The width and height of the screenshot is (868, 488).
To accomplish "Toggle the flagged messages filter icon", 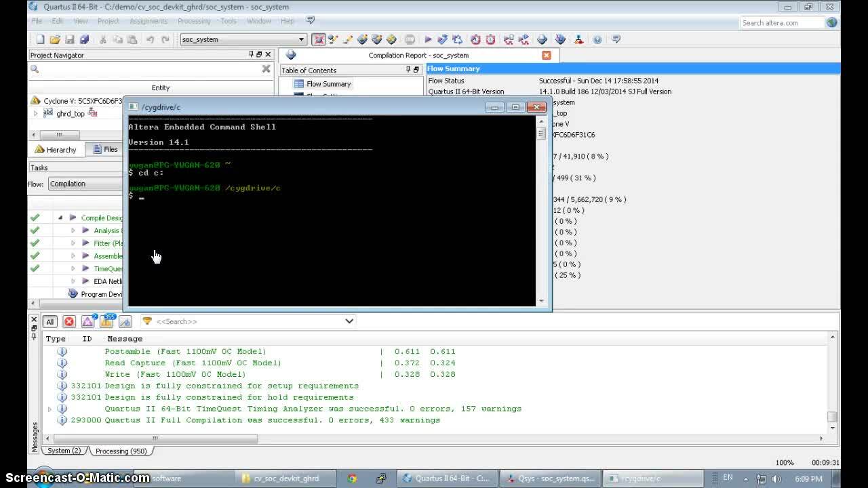I will tap(125, 321).
